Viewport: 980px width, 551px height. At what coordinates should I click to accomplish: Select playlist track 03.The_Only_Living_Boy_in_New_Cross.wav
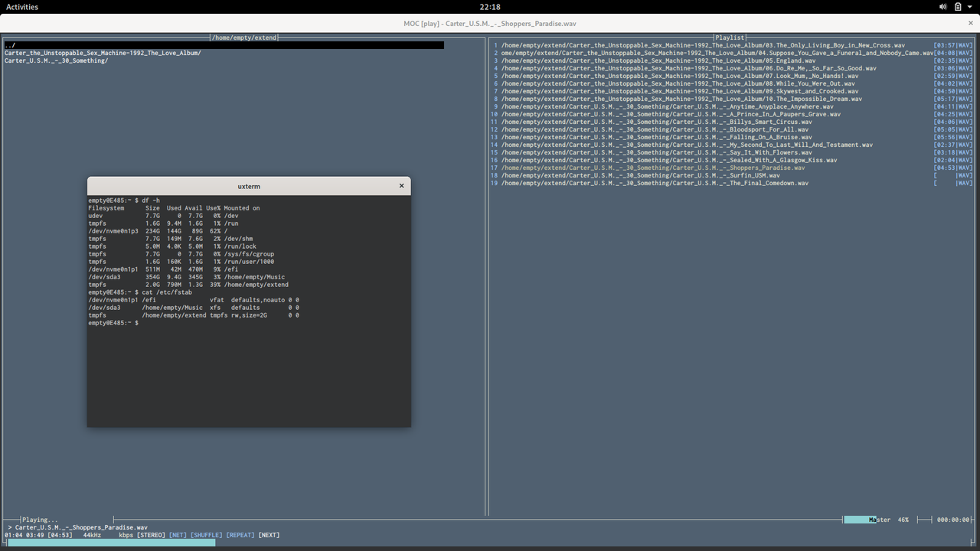pos(703,45)
